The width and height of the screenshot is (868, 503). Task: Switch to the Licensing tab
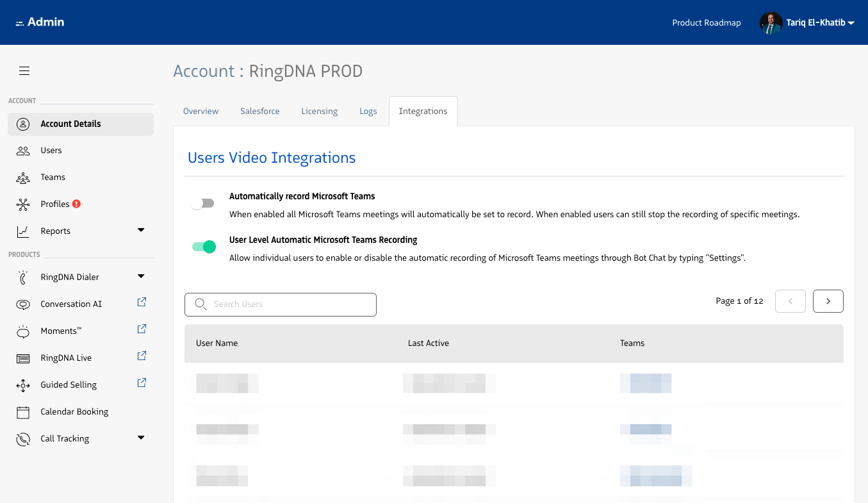point(319,111)
